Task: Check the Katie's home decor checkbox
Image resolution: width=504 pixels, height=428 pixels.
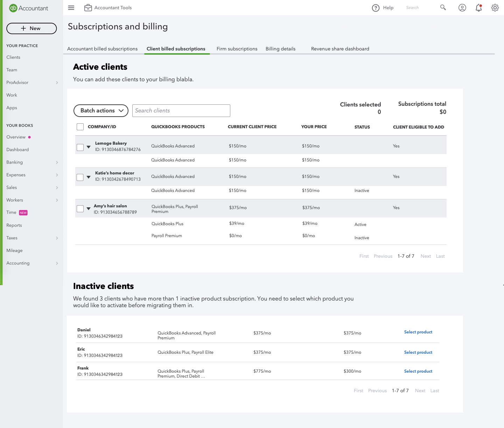Action: click(80, 177)
